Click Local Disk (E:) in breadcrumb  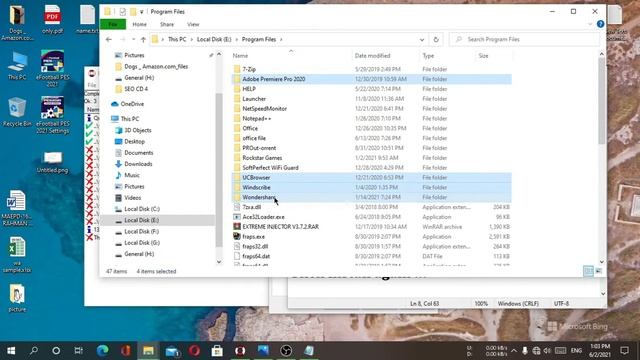(214, 40)
